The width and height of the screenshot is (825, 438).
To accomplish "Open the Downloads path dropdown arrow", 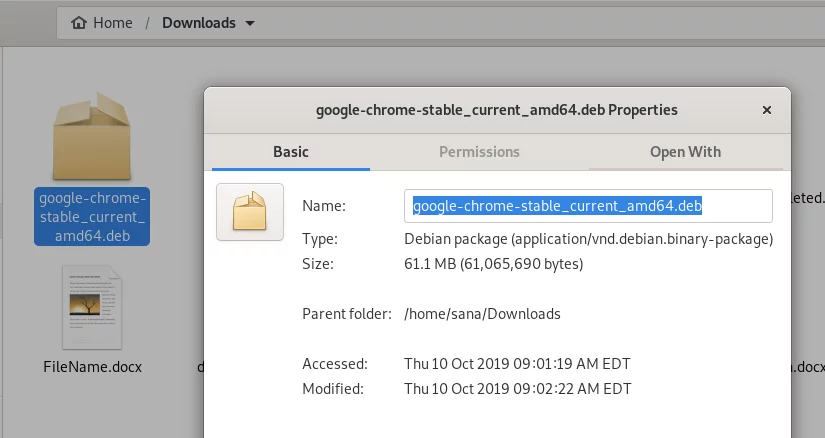I will pyautogui.click(x=250, y=23).
